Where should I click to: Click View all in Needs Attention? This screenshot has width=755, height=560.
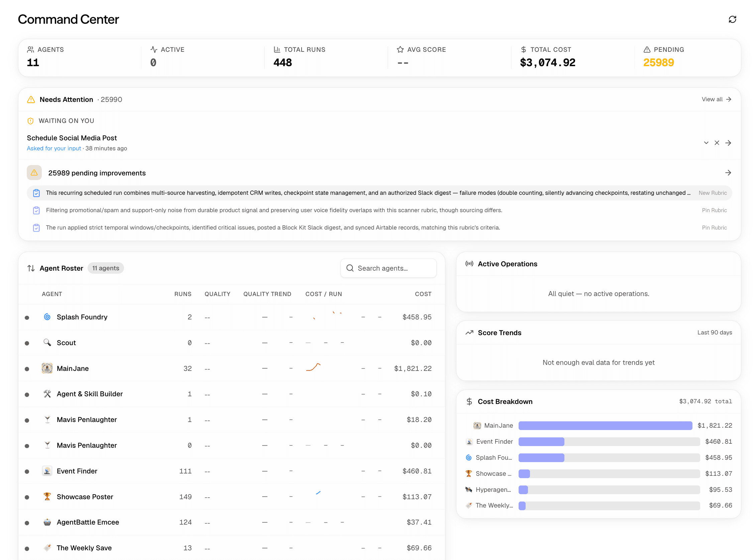click(716, 99)
